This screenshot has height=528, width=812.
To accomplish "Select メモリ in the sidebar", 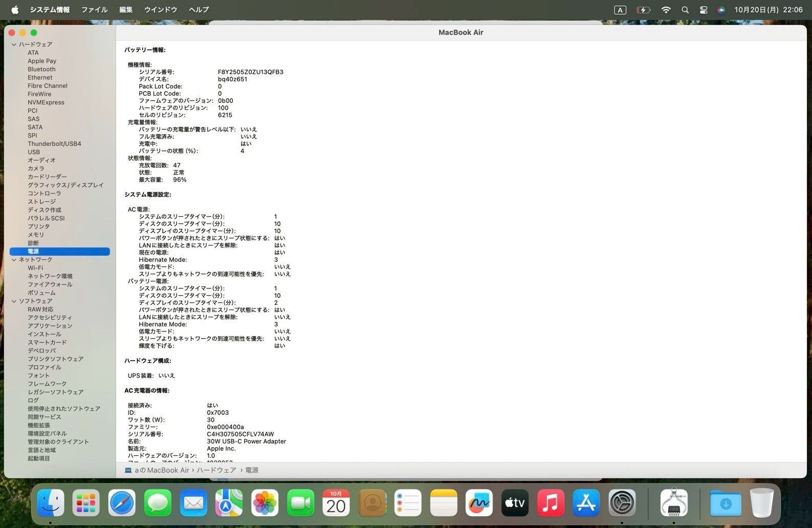I will click(36, 235).
